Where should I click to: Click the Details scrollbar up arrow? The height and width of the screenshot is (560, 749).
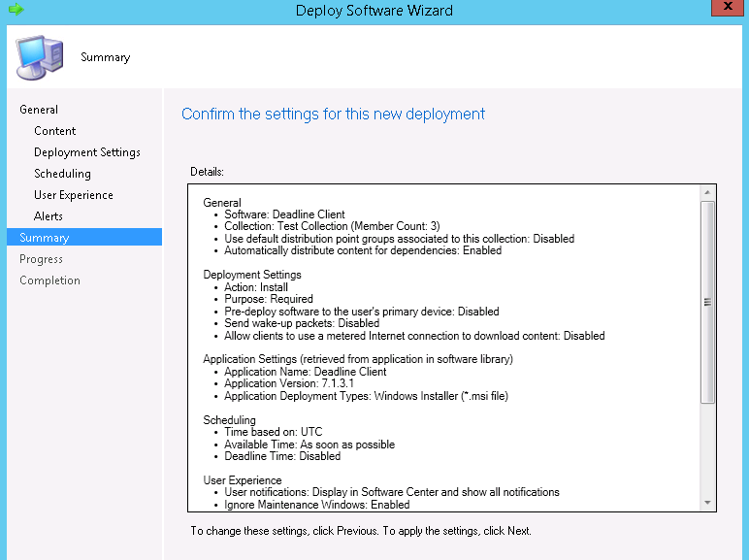coord(707,193)
